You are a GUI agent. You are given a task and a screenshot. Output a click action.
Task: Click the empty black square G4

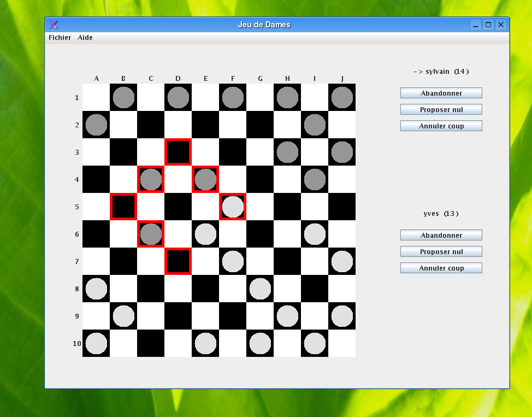(260, 179)
